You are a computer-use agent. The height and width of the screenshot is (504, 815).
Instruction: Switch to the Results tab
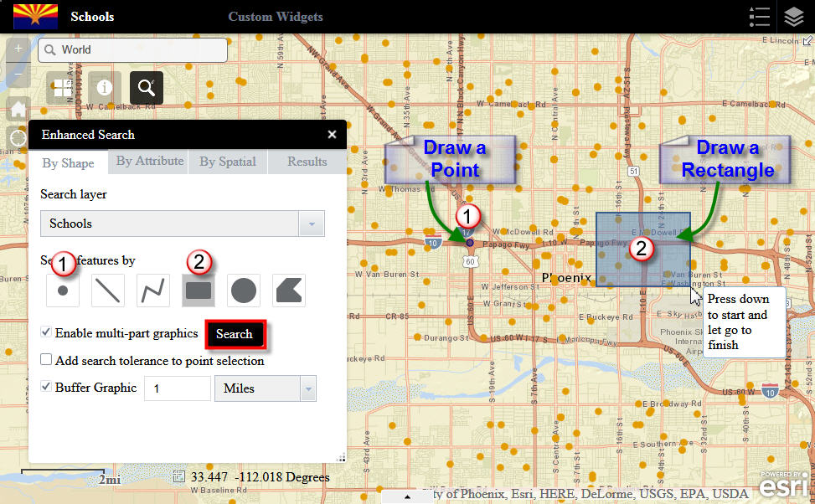307,162
